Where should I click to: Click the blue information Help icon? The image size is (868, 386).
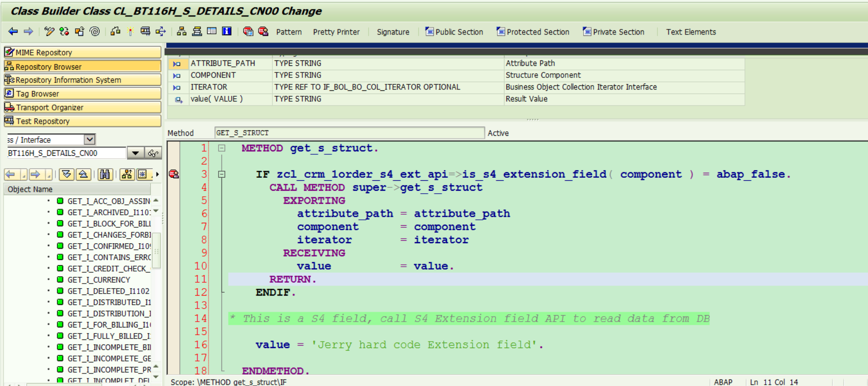coord(227,31)
